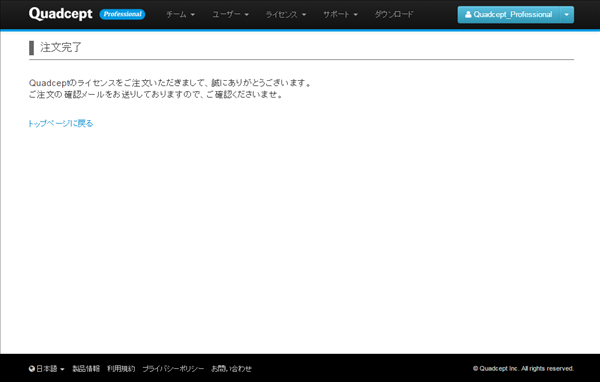
Task: Click the caret arrow next to サポート
Action: point(355,15)
